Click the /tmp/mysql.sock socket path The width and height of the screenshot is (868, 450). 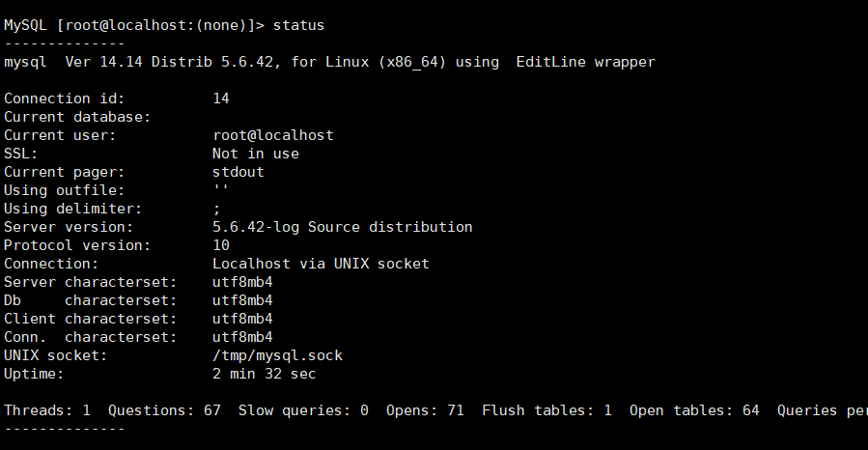(277, 355)
